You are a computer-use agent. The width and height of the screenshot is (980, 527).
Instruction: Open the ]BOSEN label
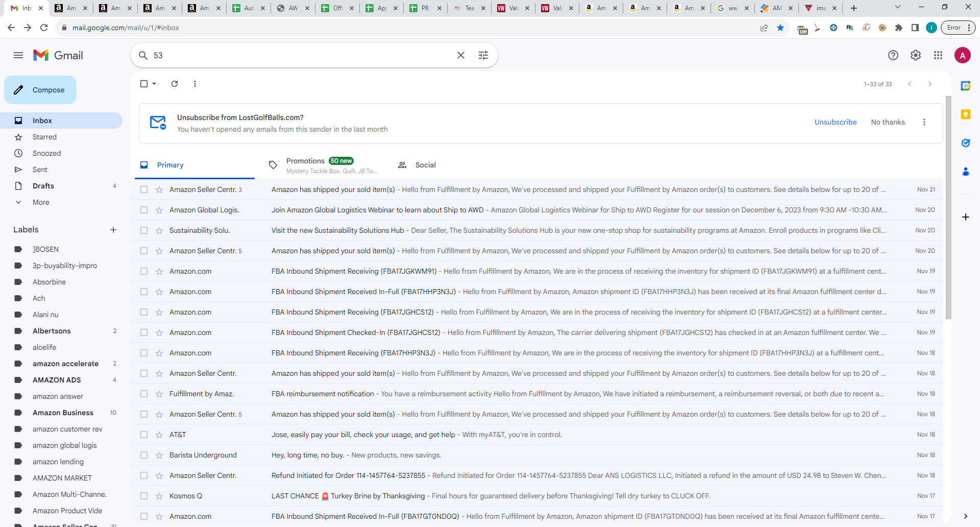61,249
